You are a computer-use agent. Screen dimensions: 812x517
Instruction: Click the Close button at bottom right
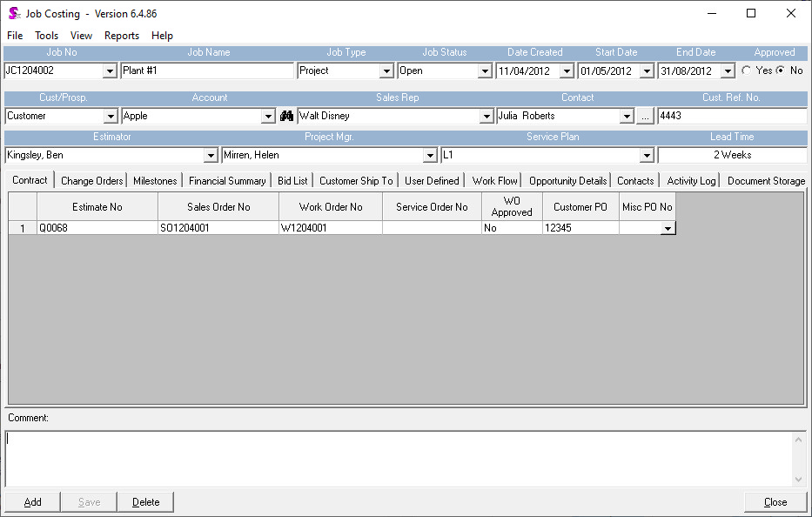tap(775, 502)
